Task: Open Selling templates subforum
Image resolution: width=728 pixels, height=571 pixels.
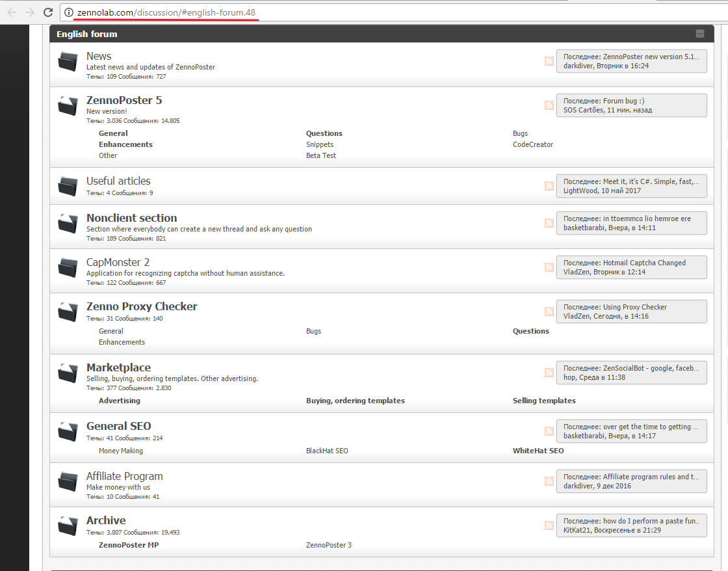Action: click(544, 401)
